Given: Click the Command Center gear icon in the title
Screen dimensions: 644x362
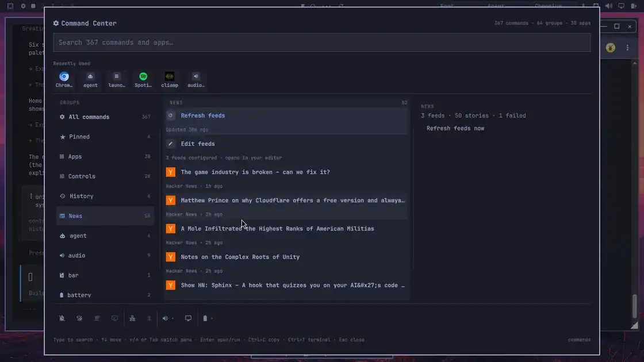Looking at the screenshot, I should coord(56,24).
